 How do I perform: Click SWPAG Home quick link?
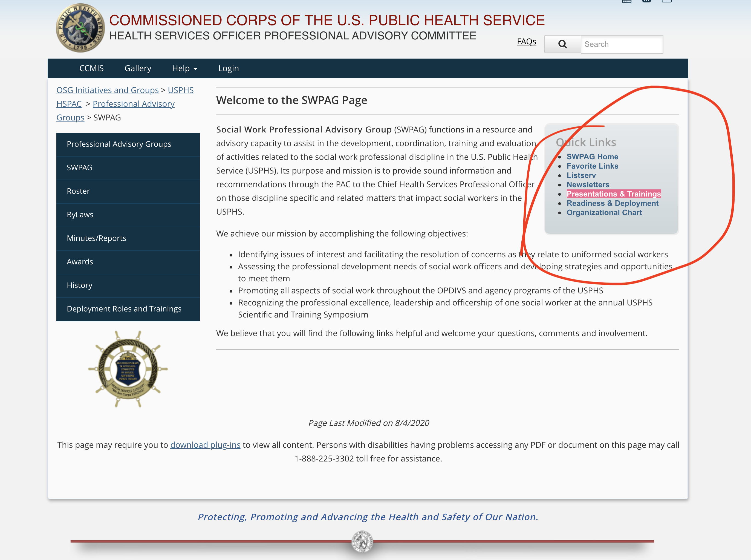pos(592,157)
